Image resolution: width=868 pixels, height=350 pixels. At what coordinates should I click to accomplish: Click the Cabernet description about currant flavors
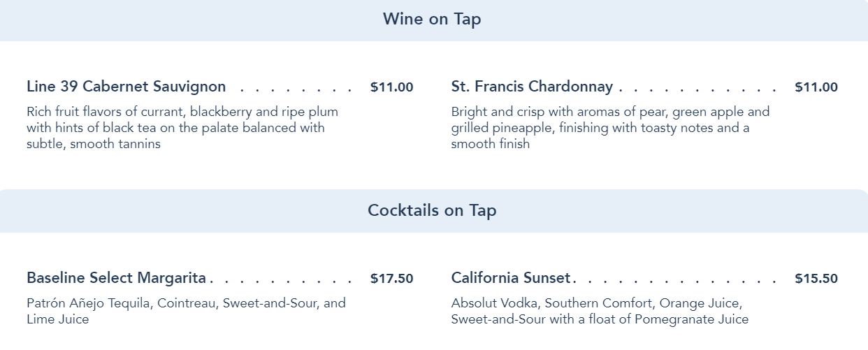(x=182, y=112)
